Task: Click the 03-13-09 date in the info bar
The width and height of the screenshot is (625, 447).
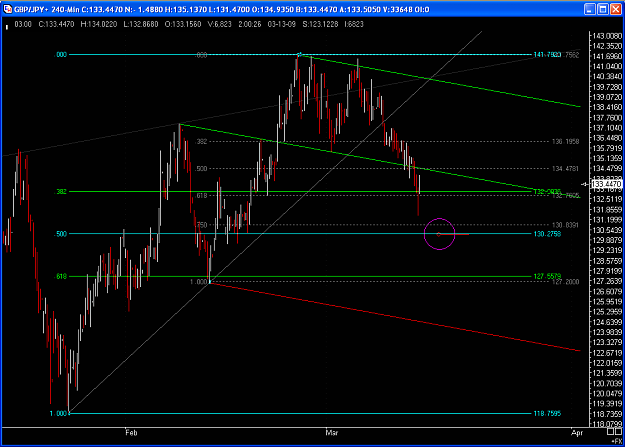Action: click(x=282, y=24)
